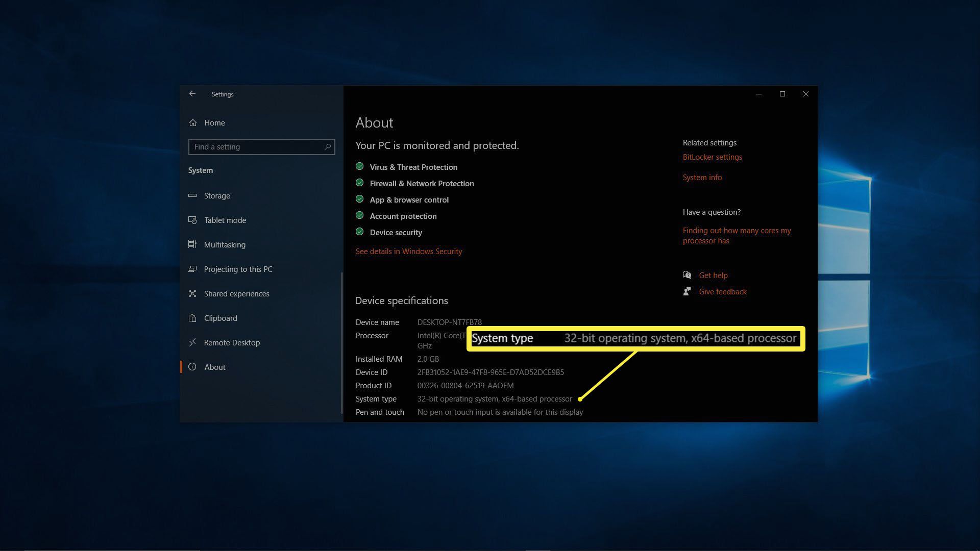Click the Account protection icon
Image resolution: width=980 pixels, height=551 pixels.
coord(359,216)
